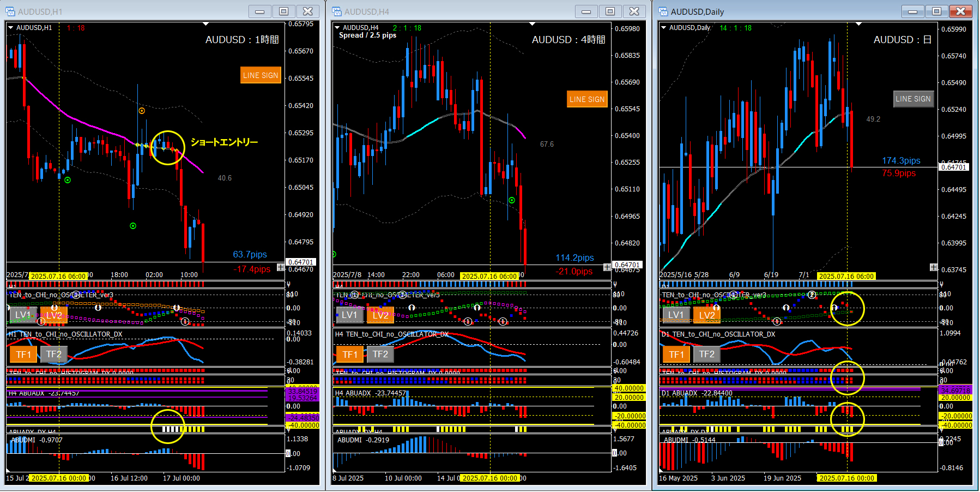
Task: Toggle TF1 on the H1 chart
Action: coord(23,355)
